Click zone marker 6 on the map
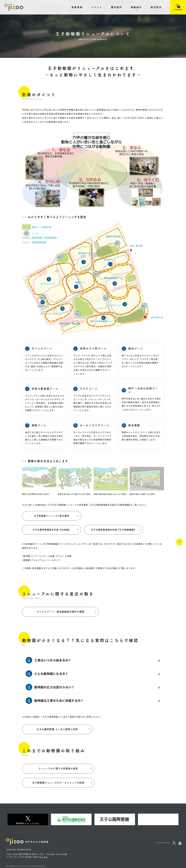This screenshot has height=868, width=186. click(x=103, y=317)
